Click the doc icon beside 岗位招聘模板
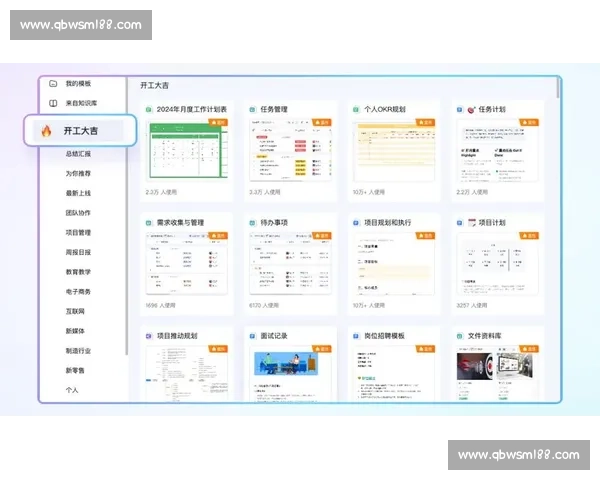This screenshot has height=480, width=600. 356,336
